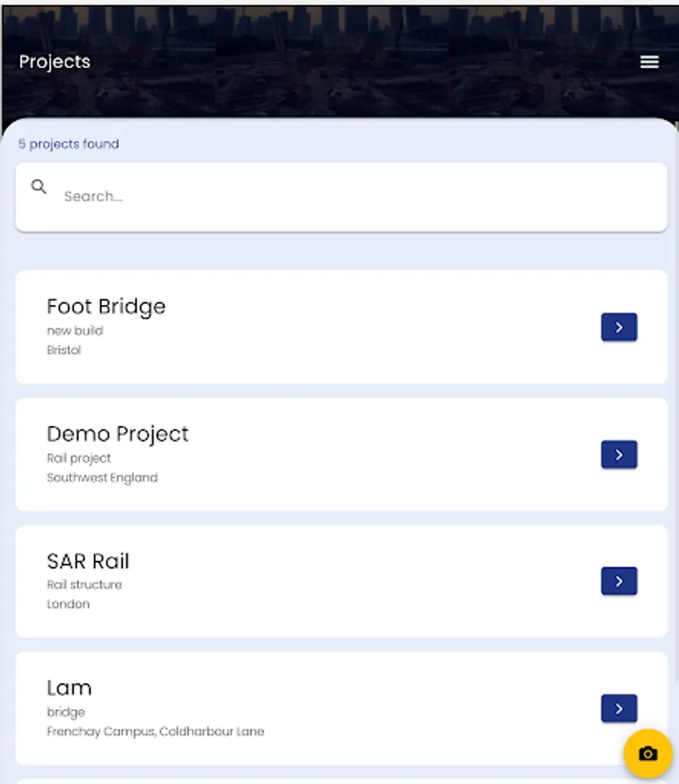This screenshot has width=679, height=784.
Task: Click the London location text
Action: coord(68,604)
